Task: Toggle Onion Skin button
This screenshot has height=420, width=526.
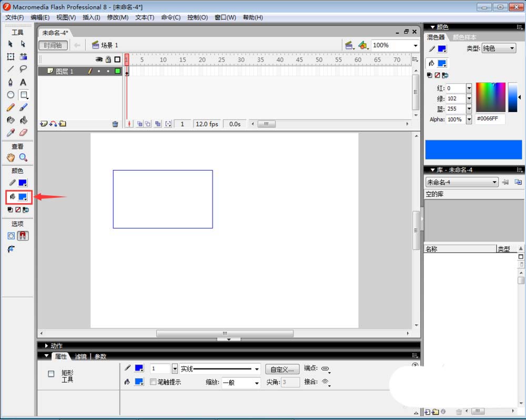Action: point(140,124)
